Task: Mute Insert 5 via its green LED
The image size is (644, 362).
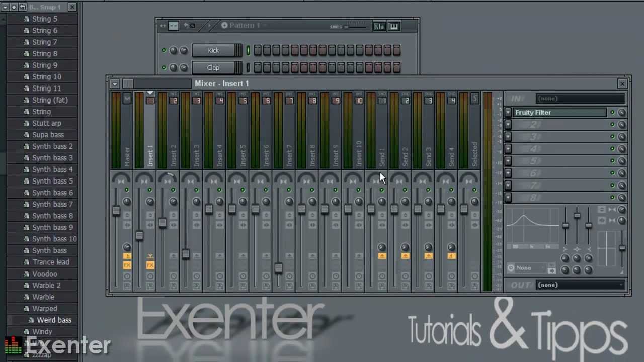Action: coord(243,190)
